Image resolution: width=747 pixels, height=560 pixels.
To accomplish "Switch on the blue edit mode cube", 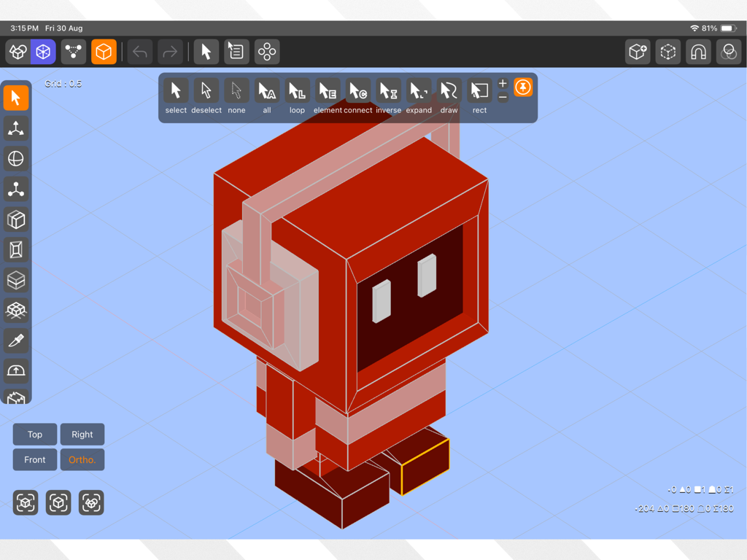I will pyautogui.click(x=43, y=51).
